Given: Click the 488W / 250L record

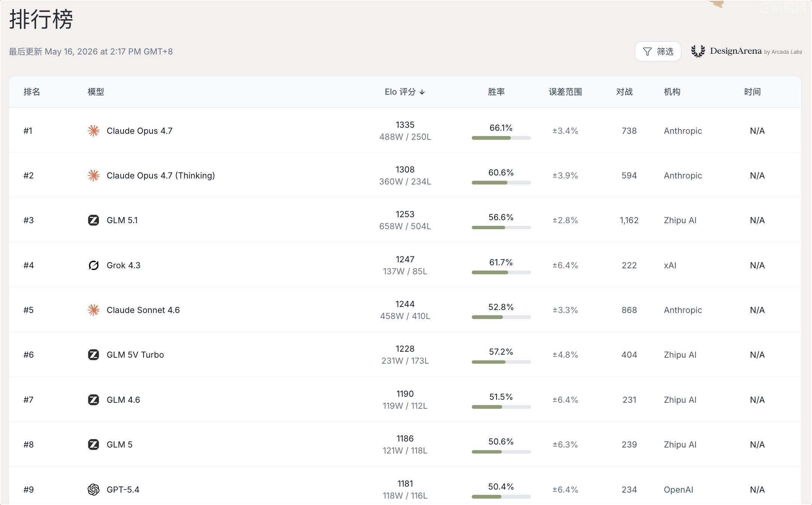Looking at the screenshot, I should tap(405, 137).
